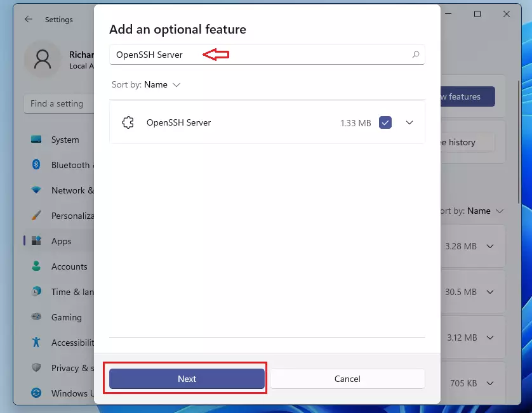Expand the 3.28 MB feature row
This screenshot has height=413, width=532.
(490, 246)
